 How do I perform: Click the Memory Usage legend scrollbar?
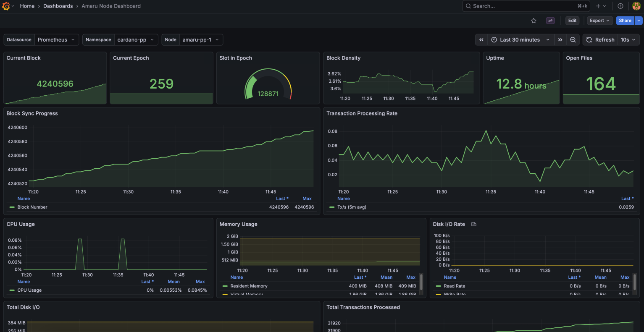[x=421, y=282]
